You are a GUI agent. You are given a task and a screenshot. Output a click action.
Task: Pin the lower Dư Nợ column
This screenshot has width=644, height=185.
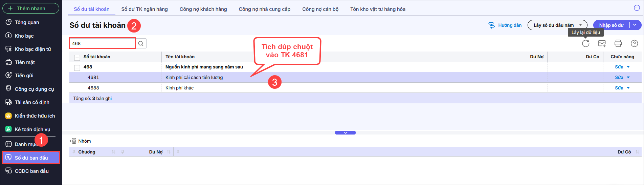coord(123,152)
